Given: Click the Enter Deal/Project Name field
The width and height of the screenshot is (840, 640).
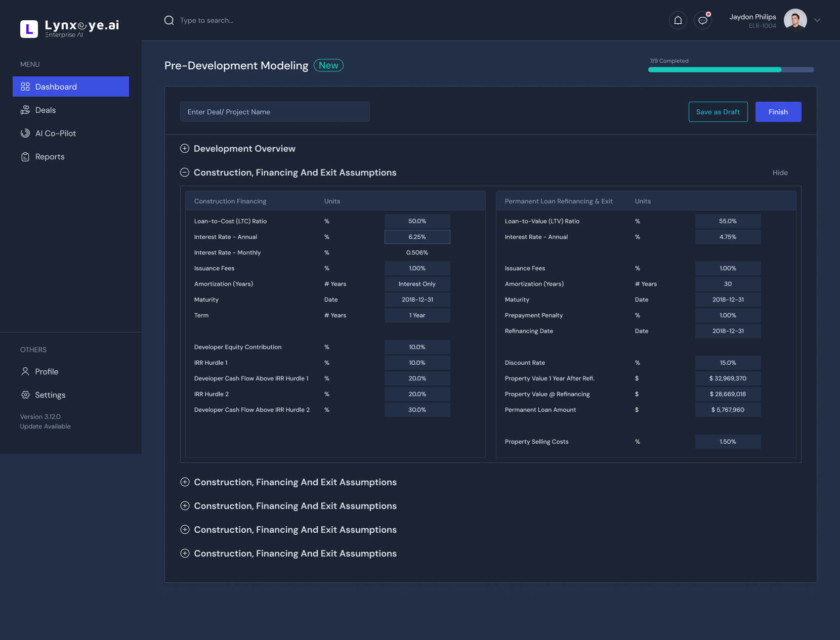Looking at the screenshot, I should click(275, 112).
